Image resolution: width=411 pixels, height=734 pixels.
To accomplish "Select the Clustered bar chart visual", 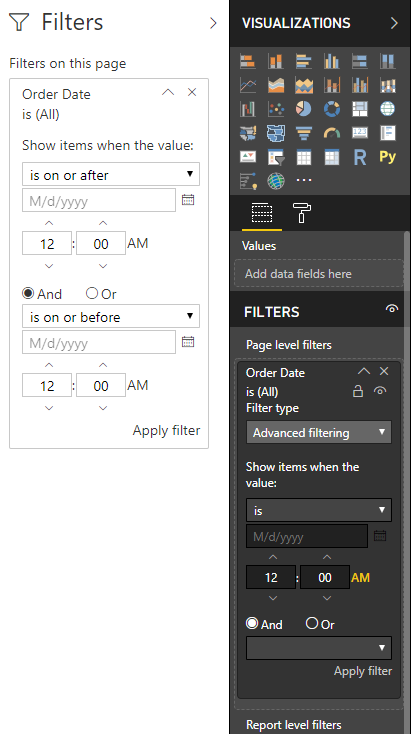I will click(x=304, y=61).
